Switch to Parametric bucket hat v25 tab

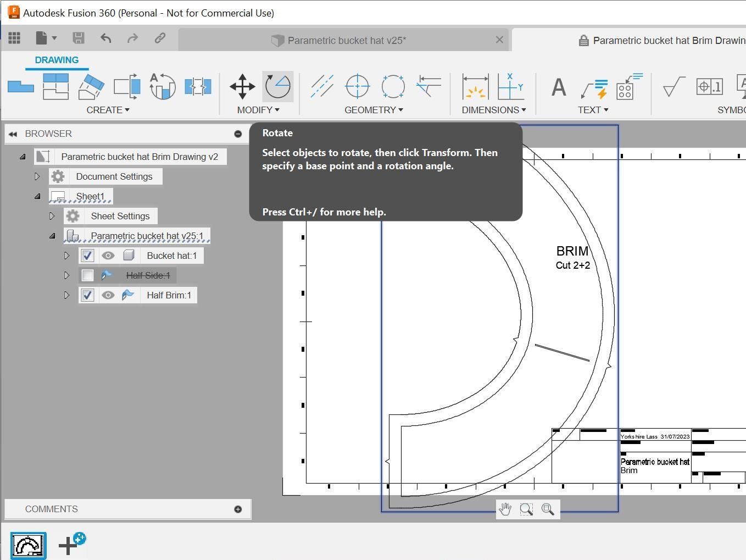coord(346,40)
